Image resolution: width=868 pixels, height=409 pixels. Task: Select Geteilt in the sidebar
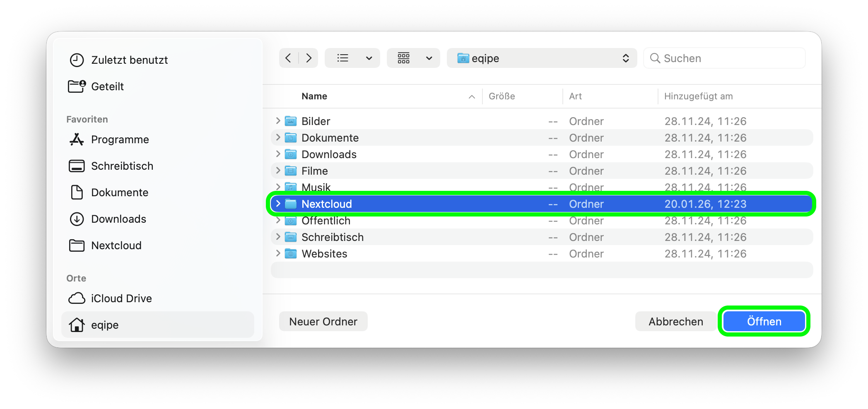(107, 87)
